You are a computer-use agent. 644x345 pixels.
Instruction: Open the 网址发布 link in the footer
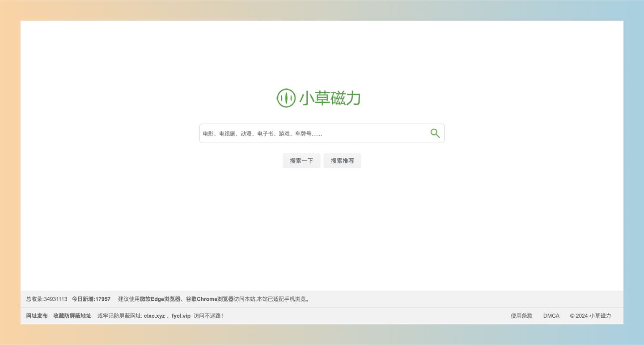(37, 315)
